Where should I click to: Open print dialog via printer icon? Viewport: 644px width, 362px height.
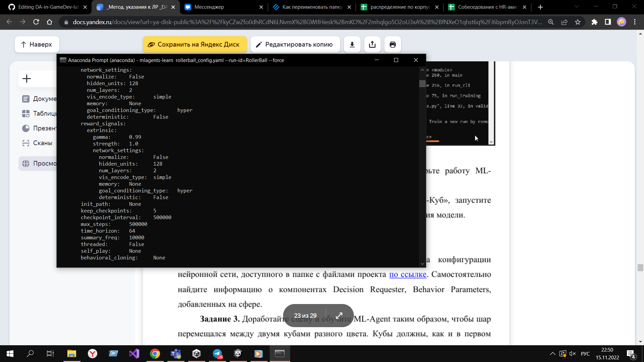pyautogui.click(x=392, y=44)
